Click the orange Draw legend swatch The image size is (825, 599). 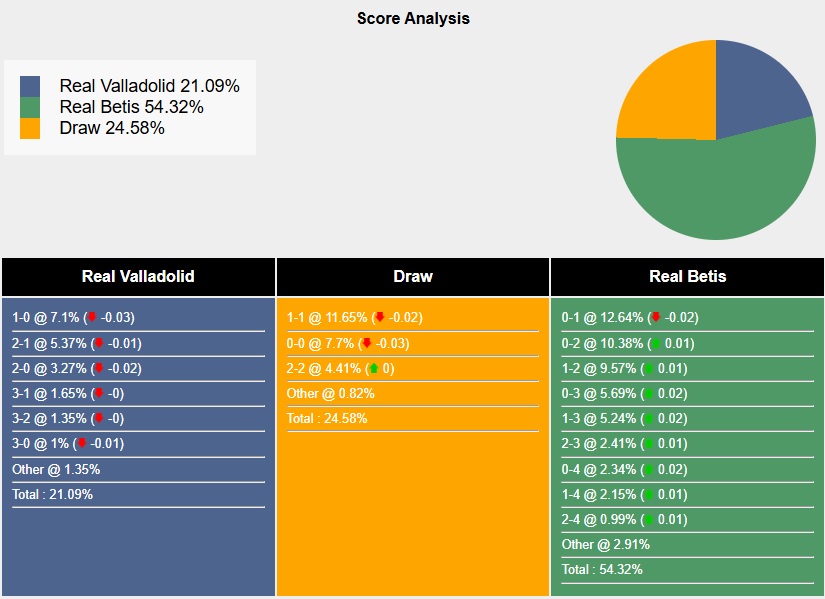30,129
